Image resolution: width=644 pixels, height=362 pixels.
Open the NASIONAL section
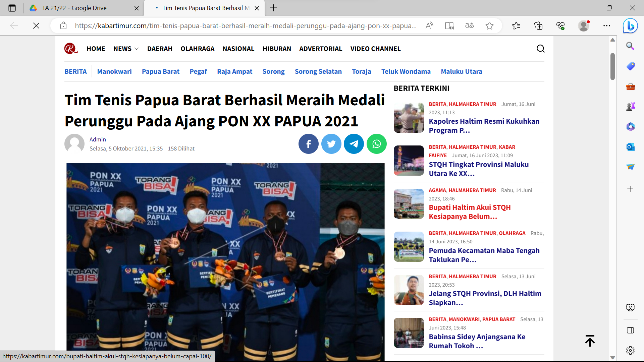[x=238, y=49]
